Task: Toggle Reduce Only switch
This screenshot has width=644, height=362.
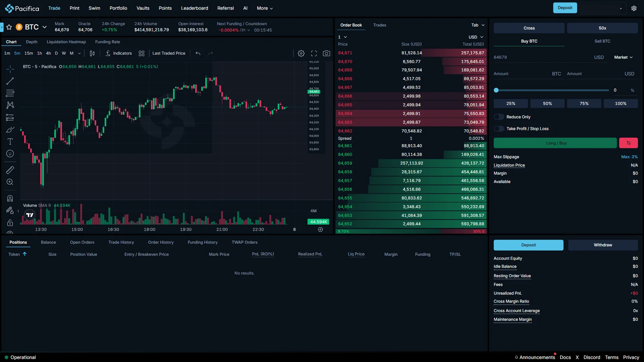Action: click(499, 117)
